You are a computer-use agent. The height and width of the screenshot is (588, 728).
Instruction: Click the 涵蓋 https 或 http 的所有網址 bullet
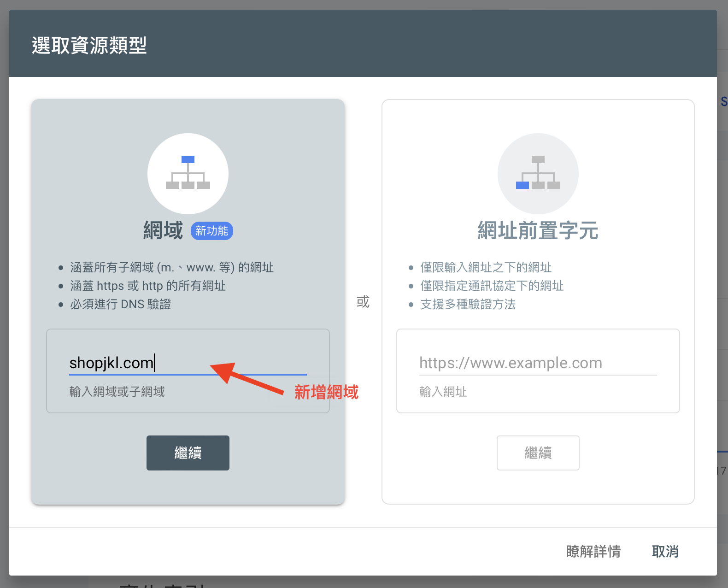(147, 286)
